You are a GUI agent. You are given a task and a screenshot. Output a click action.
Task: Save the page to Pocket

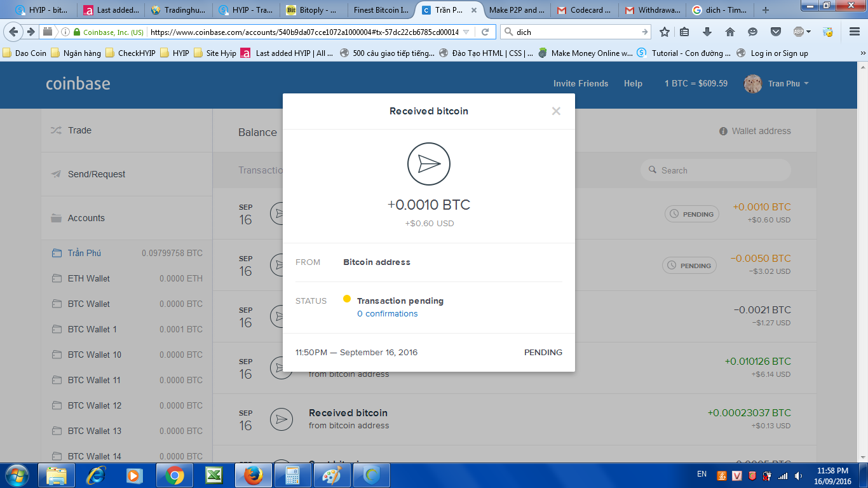click(776, 32)
